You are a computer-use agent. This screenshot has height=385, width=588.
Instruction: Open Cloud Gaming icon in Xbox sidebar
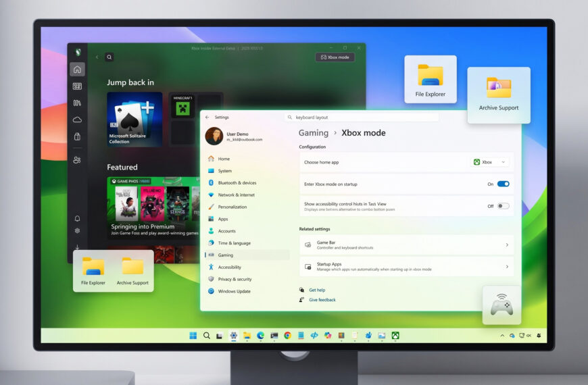tap(77, 120)
